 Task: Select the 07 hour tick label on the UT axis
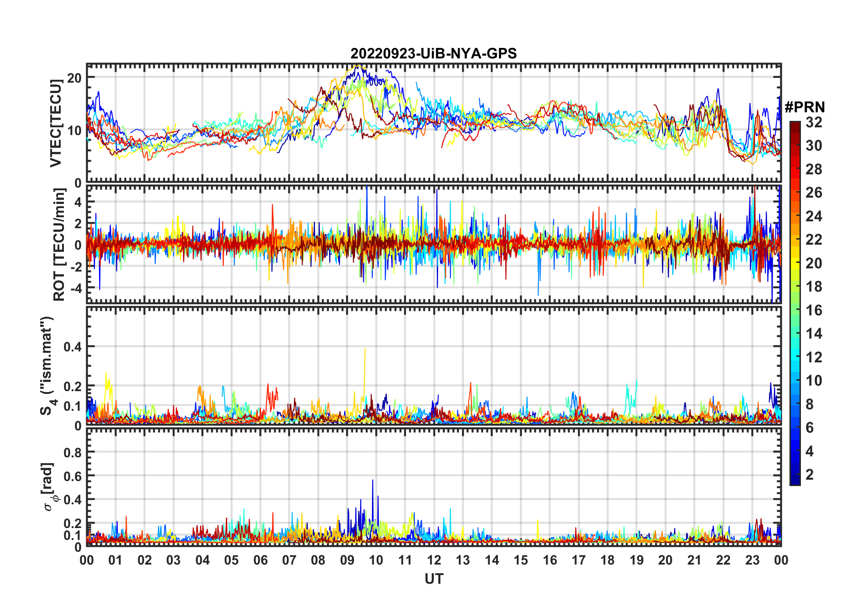click(x=289, y=560)
